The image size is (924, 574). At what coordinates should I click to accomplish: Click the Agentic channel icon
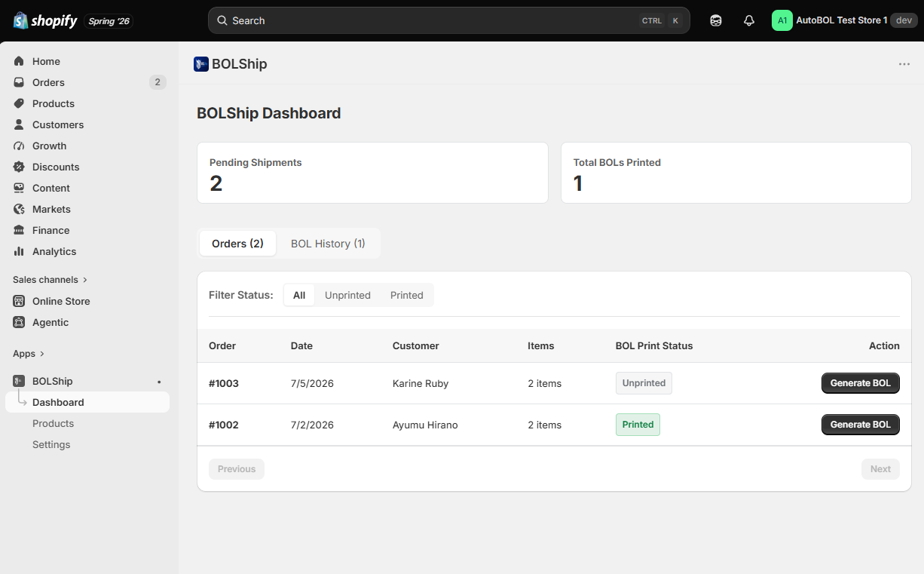click(19, 322)
